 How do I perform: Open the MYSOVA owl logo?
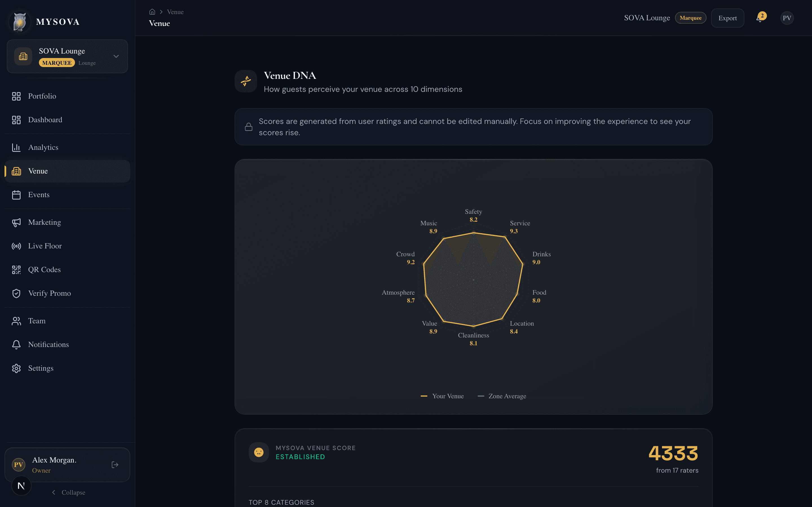[x=19, y=21]
